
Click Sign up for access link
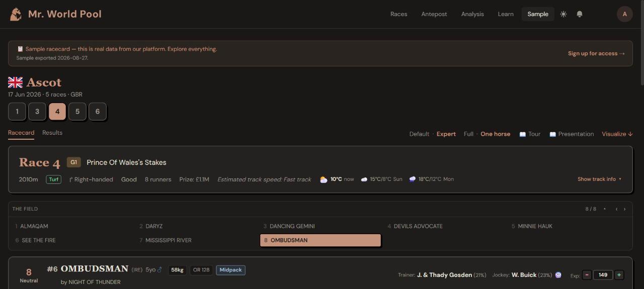pos(596,54)
